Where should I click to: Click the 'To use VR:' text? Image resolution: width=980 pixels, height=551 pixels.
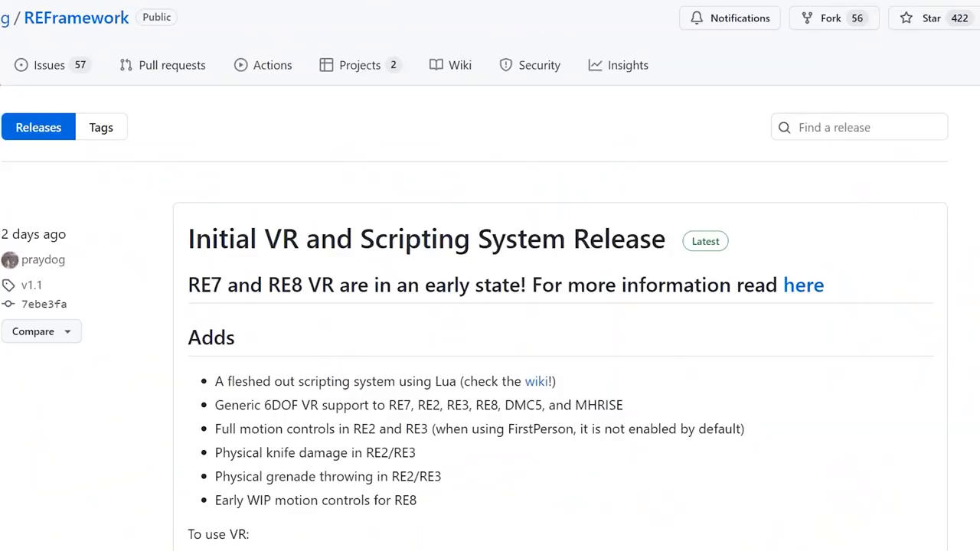coord(219,534)
